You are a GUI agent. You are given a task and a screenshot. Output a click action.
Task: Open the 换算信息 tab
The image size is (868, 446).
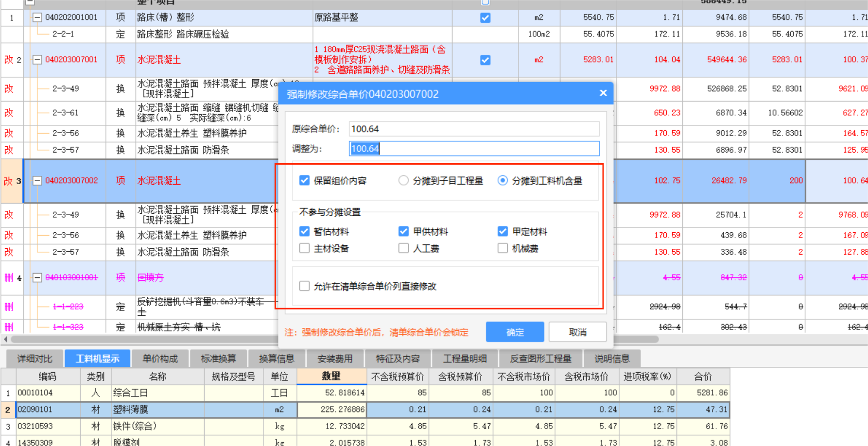tap(277, 359)
